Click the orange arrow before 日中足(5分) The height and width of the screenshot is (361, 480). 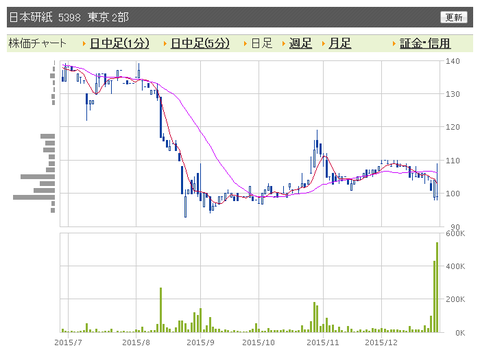[165, 44]
